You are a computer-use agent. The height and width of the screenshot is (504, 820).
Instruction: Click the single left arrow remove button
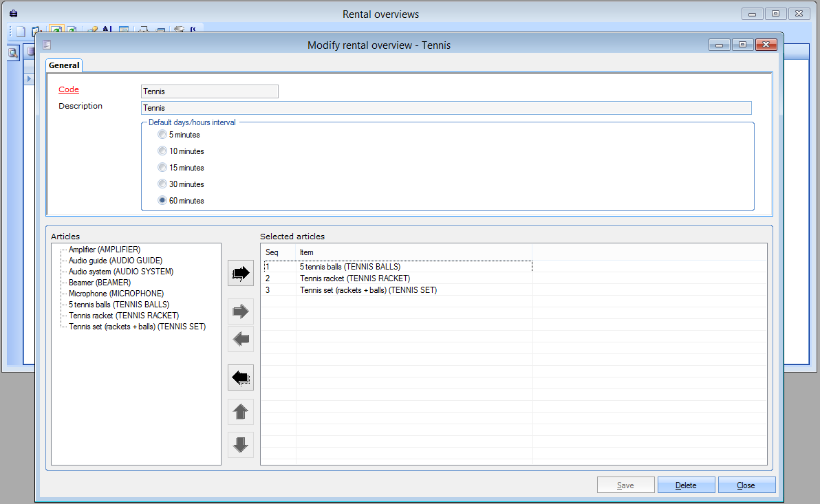pos(241,339)
